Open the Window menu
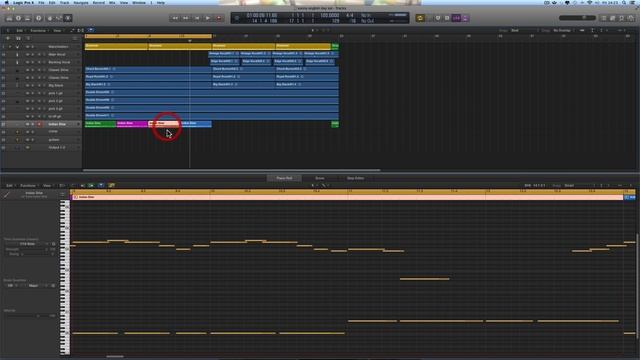Screen dimensions: 640x360 (x=139, y=2)
